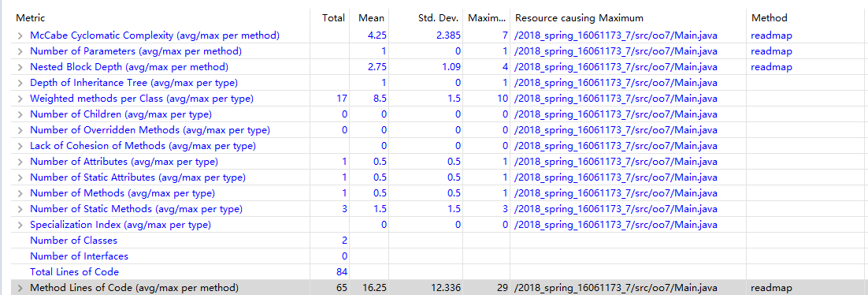This screenshot has height=295, width=868.
Task: Expand the Number of Parameters row
Action: (x=20, y=51)
